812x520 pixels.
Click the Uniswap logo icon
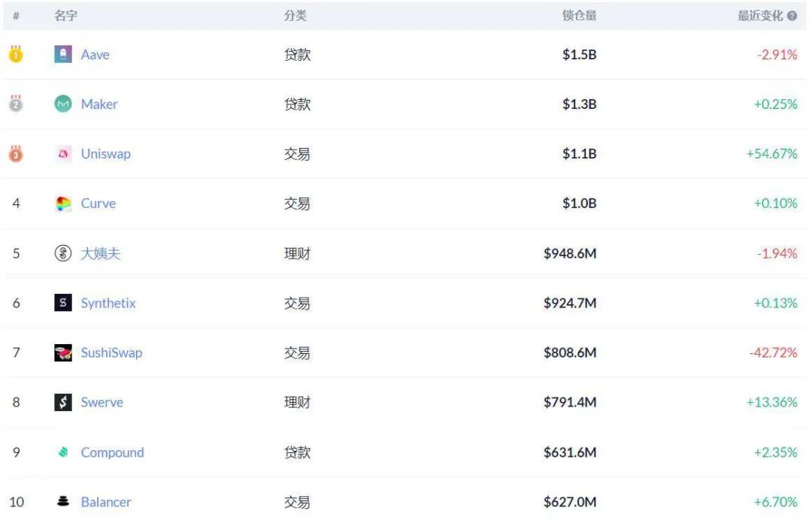pos(63,154)
